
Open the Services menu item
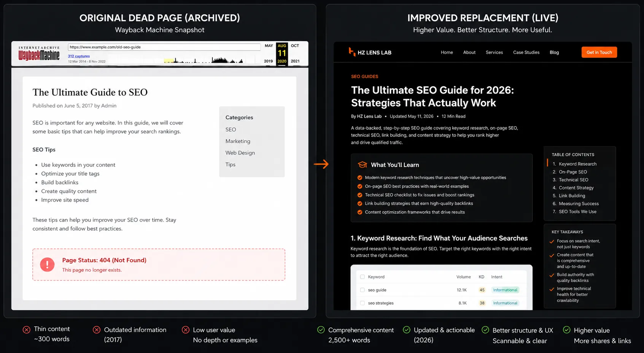click(x=494, y=52)
